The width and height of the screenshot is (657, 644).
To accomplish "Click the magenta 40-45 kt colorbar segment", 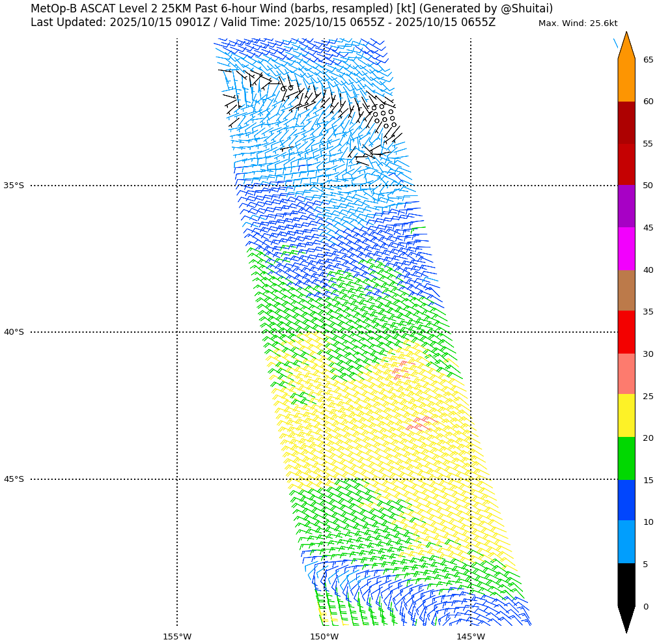I will point(626,249).
